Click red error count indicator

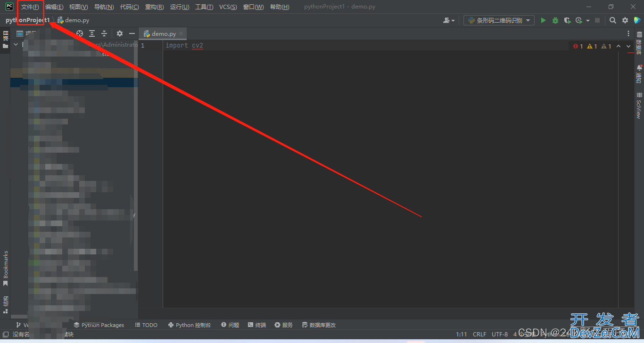point(578,46)
